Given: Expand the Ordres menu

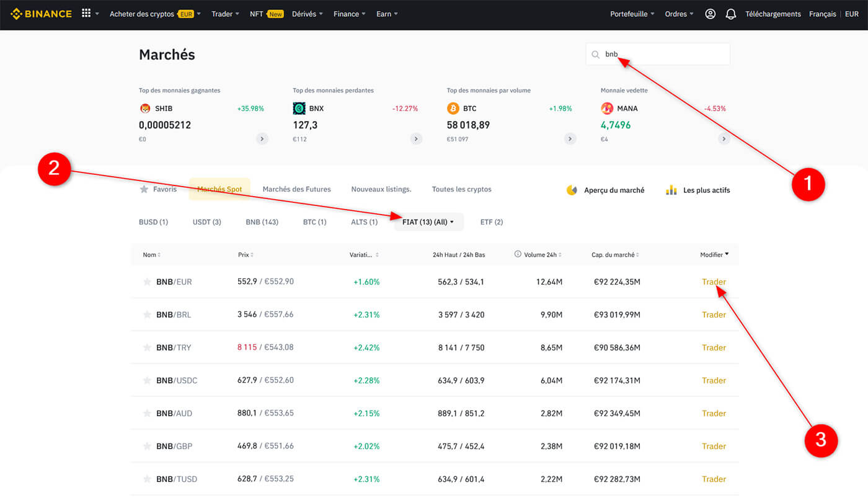Looking at the screenshot, I should [680, 14].
